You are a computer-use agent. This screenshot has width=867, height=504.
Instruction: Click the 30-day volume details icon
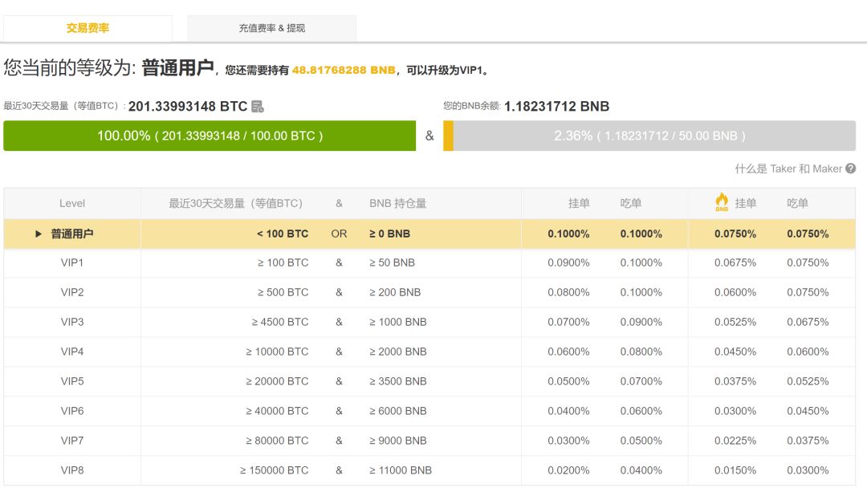(258, 106)
